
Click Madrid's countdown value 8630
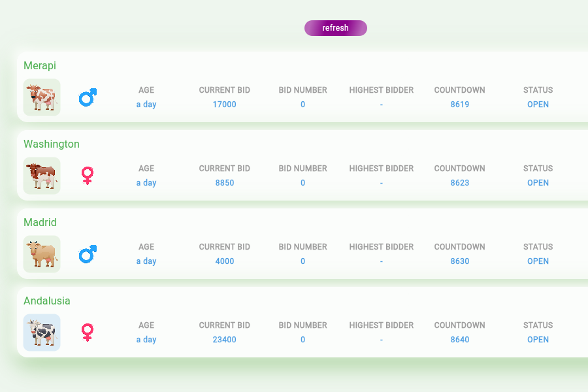tap(460, 261)
